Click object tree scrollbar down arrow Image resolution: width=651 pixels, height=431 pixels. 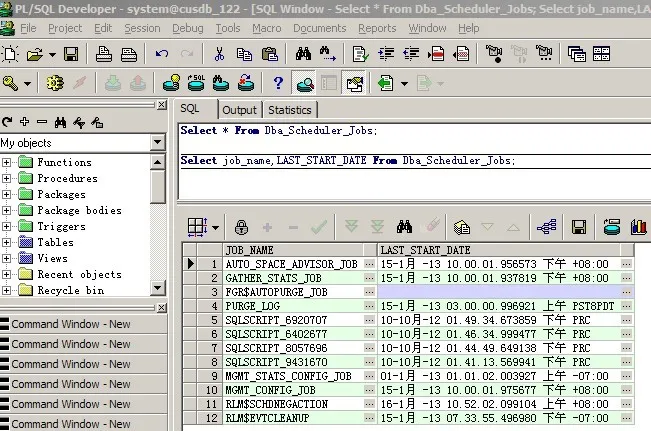point(157,288)
